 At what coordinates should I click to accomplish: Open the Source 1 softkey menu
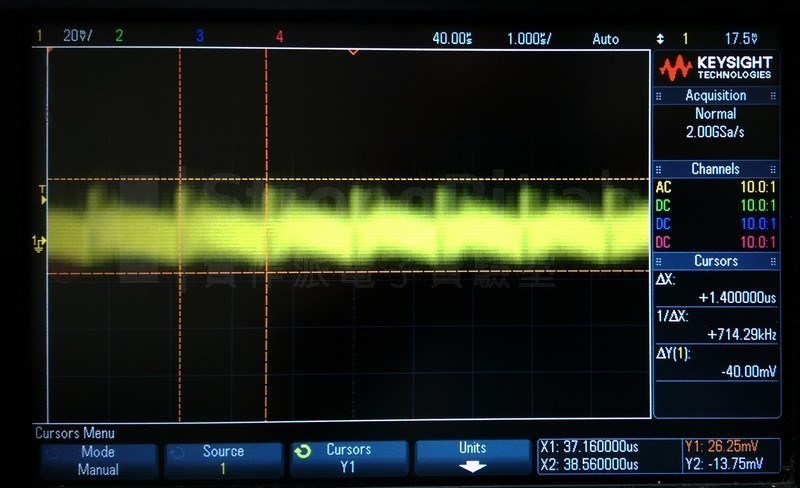(223, 459)
